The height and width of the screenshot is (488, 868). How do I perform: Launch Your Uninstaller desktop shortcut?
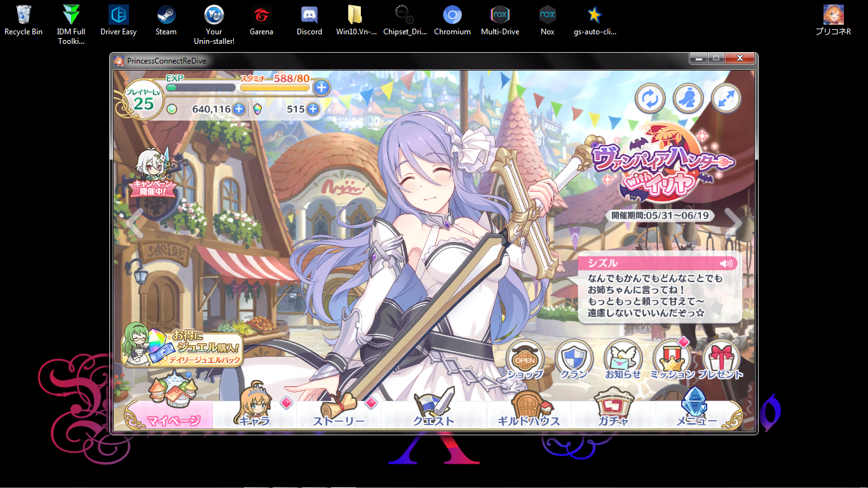(214, 25)
